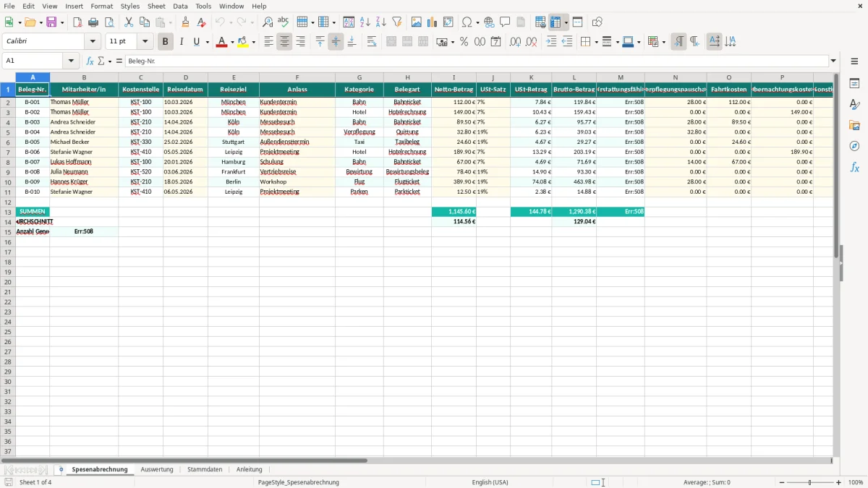Apply the red Font Color swatch
Screen dimensions: 868x488
tap(221, 42)
